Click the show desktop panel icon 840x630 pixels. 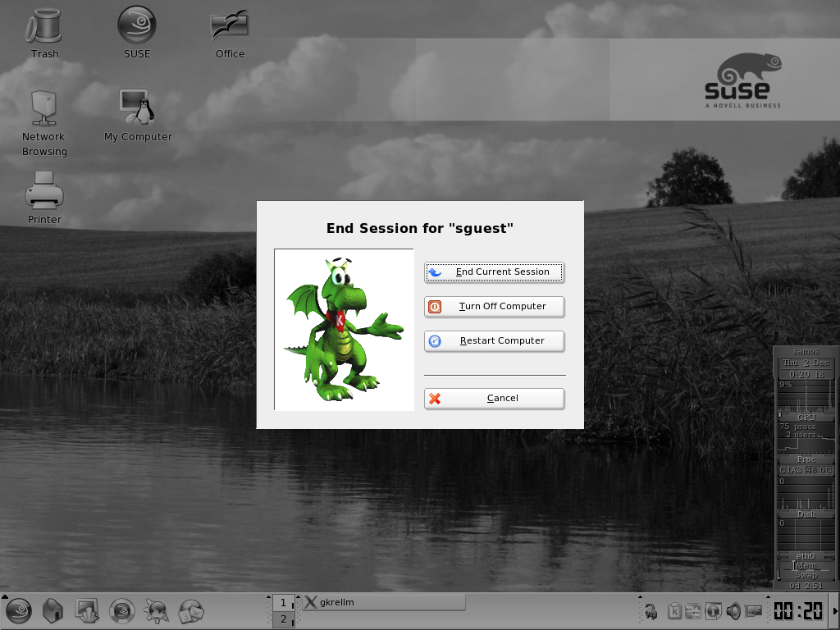tap(87, 611)
